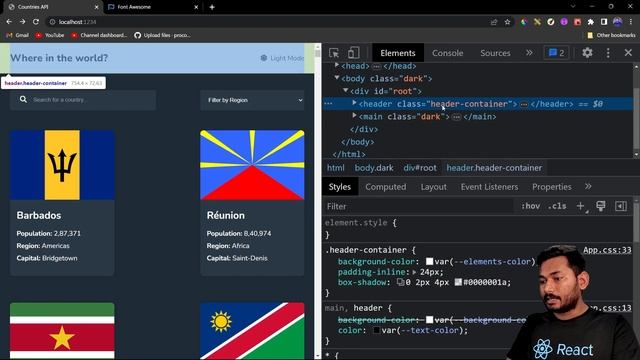Expand collapsed ellipsis inside header tag
The width and height of the screenshot is (640, 360).
click(x=524, y=104)
